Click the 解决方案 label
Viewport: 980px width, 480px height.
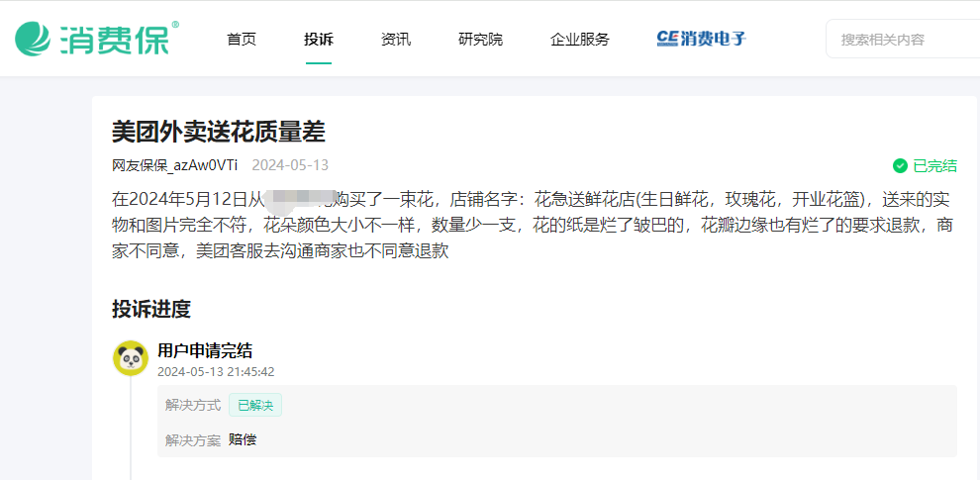193,440
